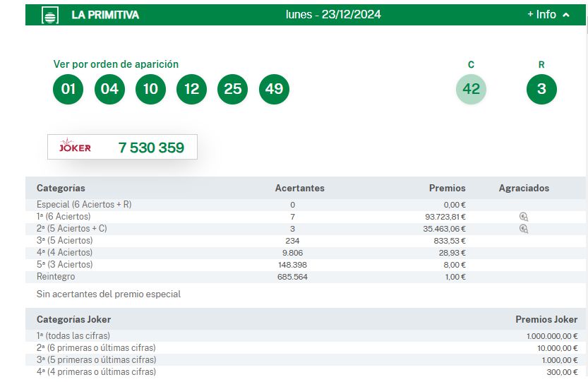Click the Categorías column header
Image resolution: width=588 pixels, height=382 pixels.
pyautogui.click(x=61, y=188)
